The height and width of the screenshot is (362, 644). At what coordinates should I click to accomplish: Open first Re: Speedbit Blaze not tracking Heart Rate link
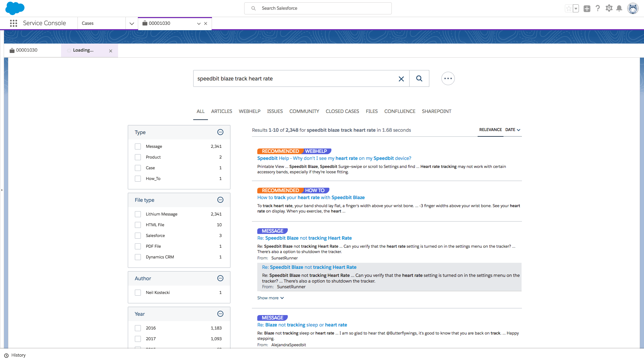click(x=305, y=238)
